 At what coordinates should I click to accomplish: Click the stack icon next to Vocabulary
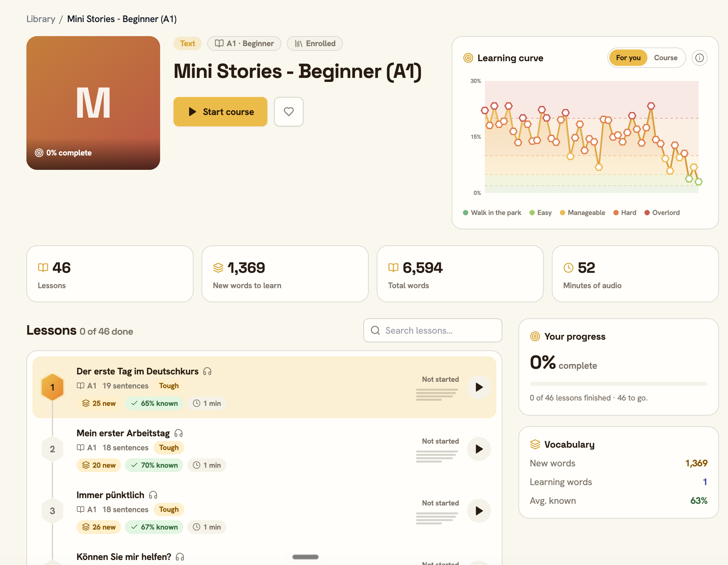(x=535, y=444)
